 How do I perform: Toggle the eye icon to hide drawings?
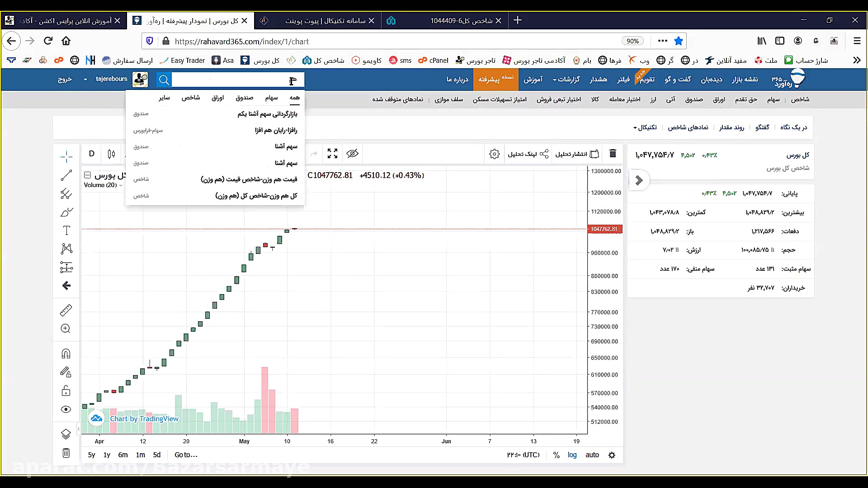(352, 154)
